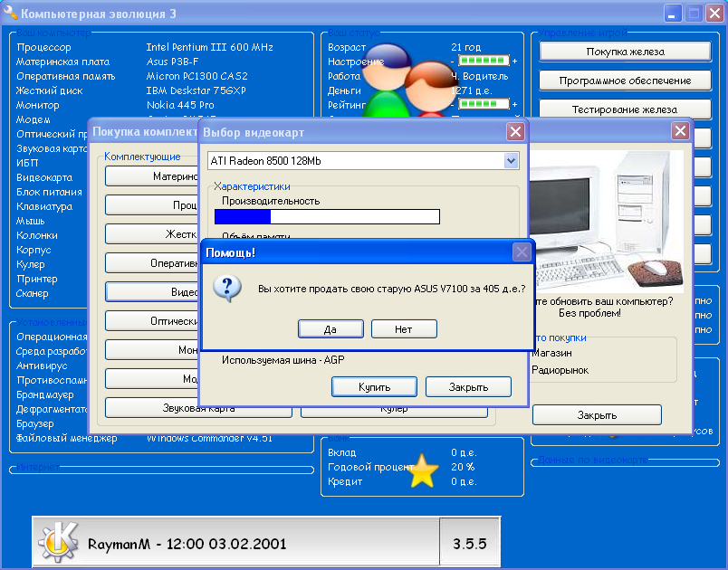The image size is (728, 570).
Task: Click the Годовой процент 20 % value
Action: click(463, 467)
